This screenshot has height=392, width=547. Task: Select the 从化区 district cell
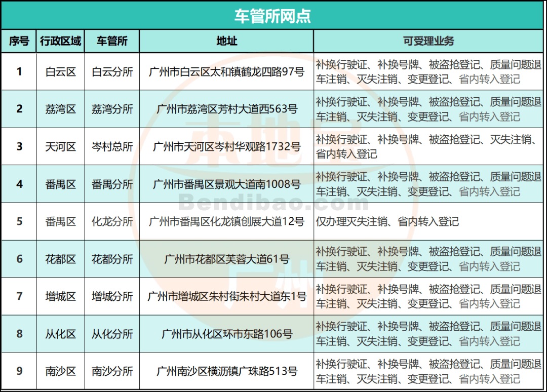61,334
